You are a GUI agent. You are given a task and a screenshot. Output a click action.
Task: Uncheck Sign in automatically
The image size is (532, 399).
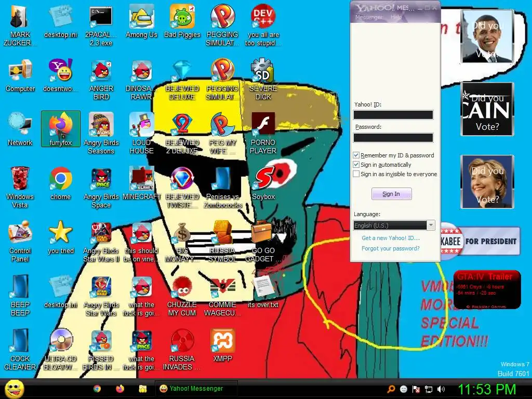tap(356, 165)
